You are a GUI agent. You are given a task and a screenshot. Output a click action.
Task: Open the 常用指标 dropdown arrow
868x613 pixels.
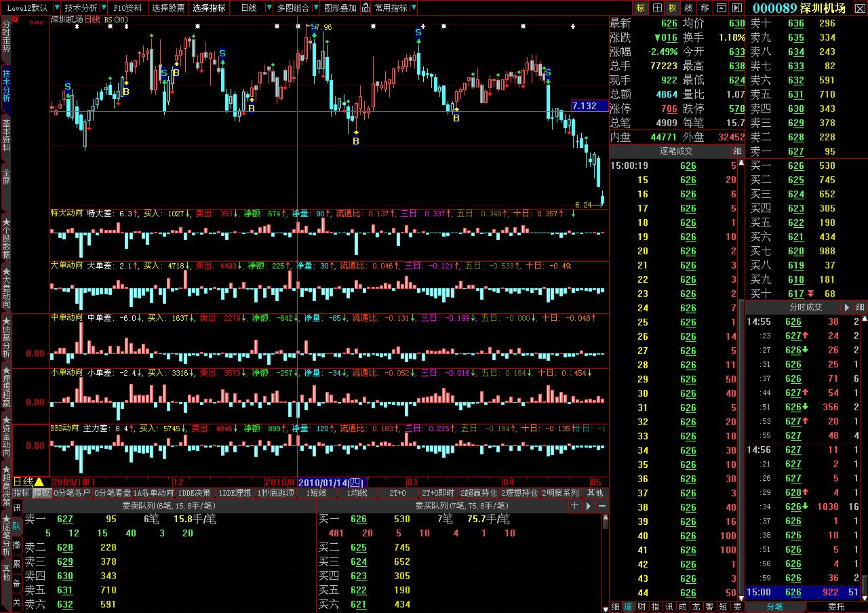[413, 8]
